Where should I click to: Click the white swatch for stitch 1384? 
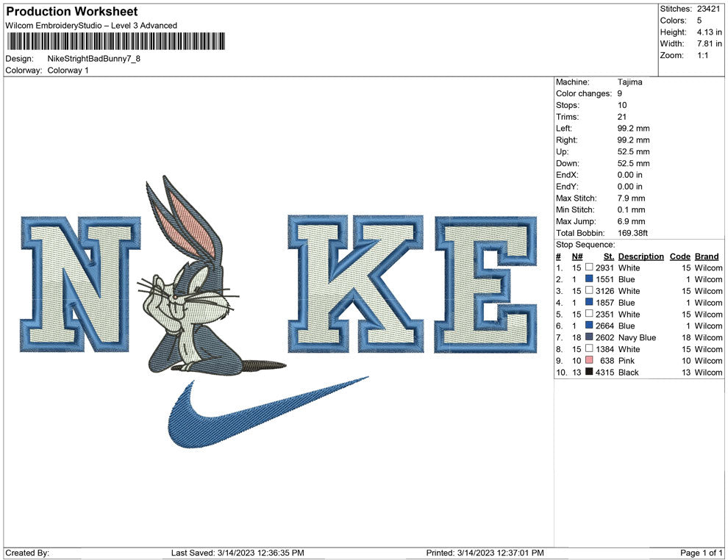(589, 348)
